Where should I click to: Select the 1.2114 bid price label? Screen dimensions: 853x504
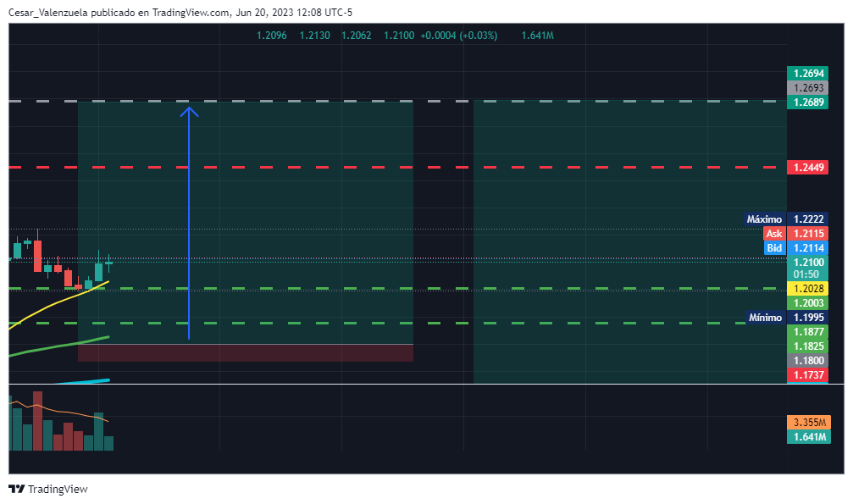coord(808,247)
